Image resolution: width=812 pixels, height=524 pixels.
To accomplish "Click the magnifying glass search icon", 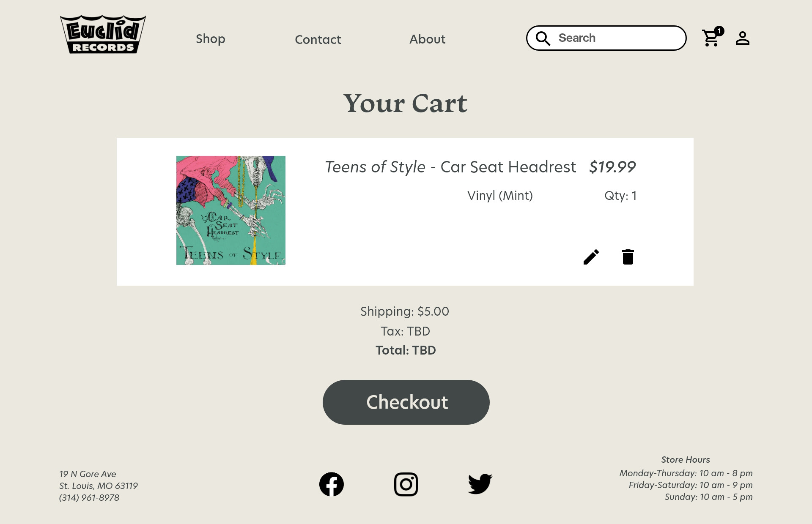I will [x=543, y=38].
